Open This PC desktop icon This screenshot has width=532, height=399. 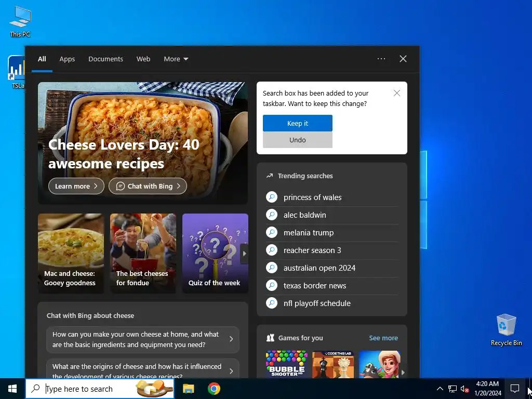click(x=20, y=22)
